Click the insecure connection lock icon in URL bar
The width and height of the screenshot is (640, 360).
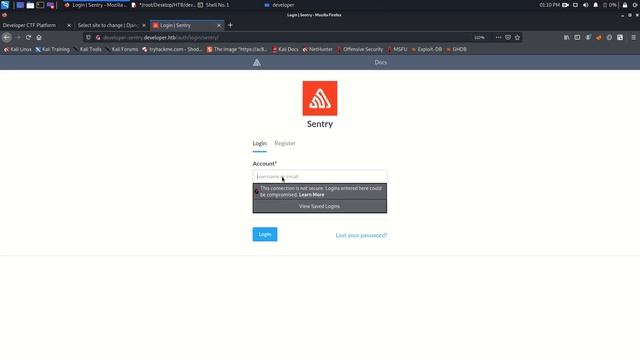pyautogui.click(x=98, y=38)
